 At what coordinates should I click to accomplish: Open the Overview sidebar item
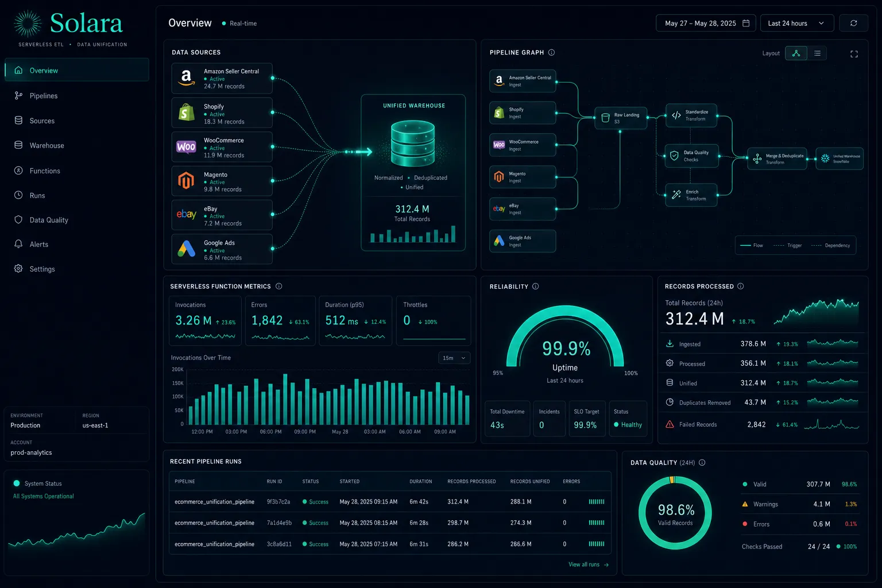tap(76, 70)
